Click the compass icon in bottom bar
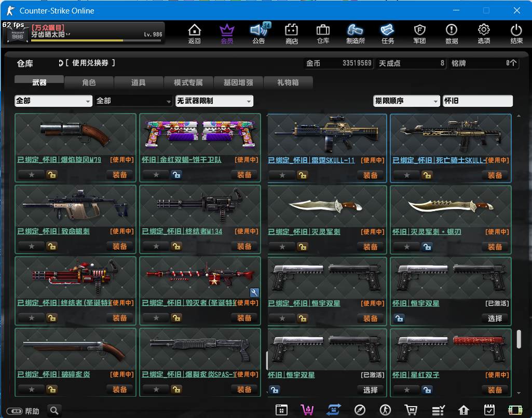The height and width of the screenshot is (418, 532). (360, 410)
